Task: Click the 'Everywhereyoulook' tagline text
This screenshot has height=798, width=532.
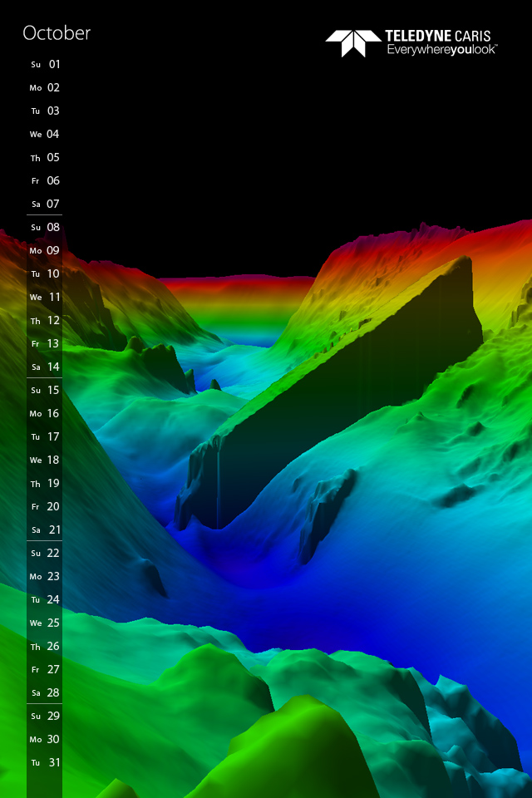Action: (442, 50)
